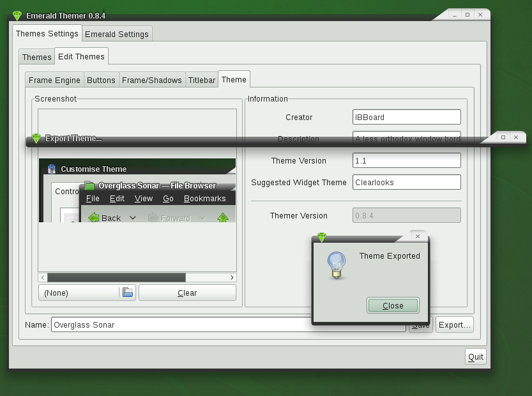Close the Export Theme window
Screen dimensions: 532x396
point(516,137)
